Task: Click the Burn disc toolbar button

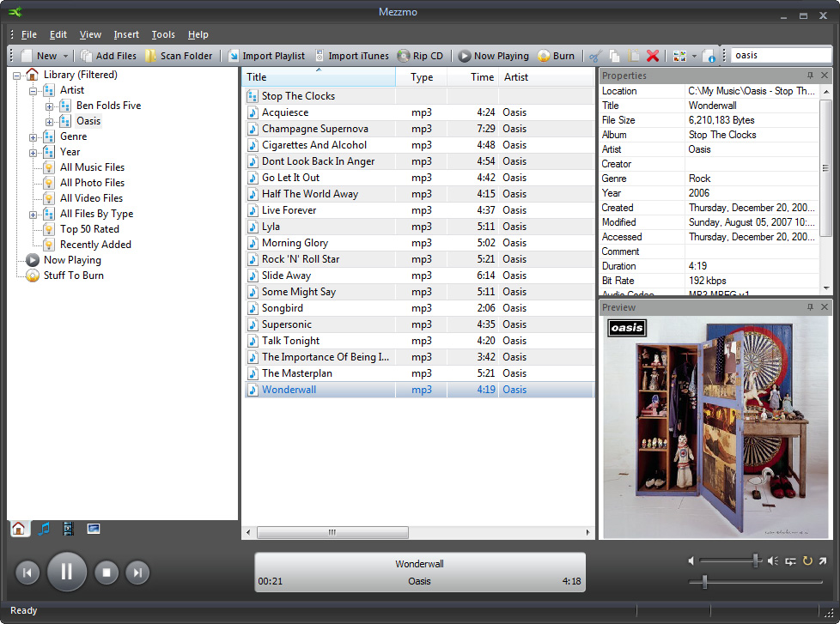Action: coord(556,56)
